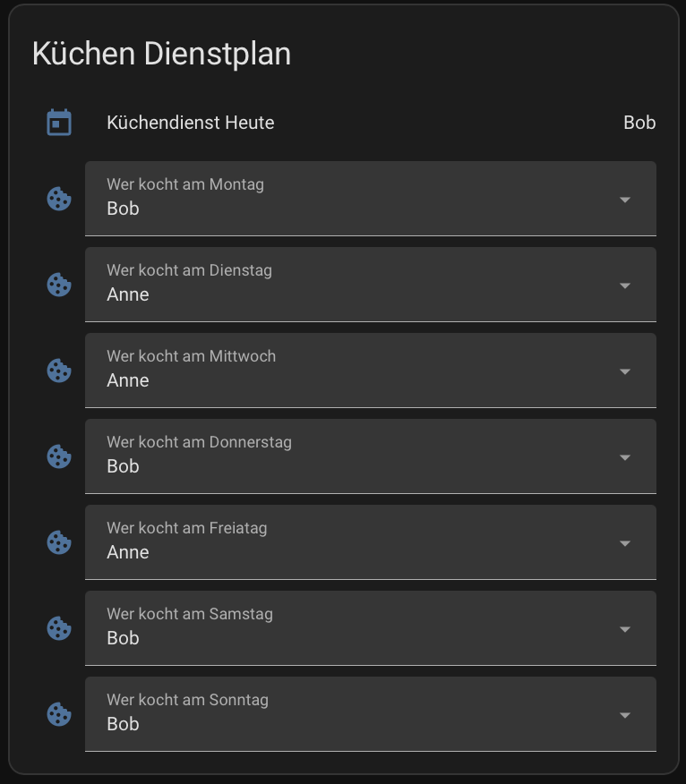Image resolution: width=686 pixels, height=784 pixels.
Task: Click the Küchen Dienstplan card title
Action: point(161,54)
